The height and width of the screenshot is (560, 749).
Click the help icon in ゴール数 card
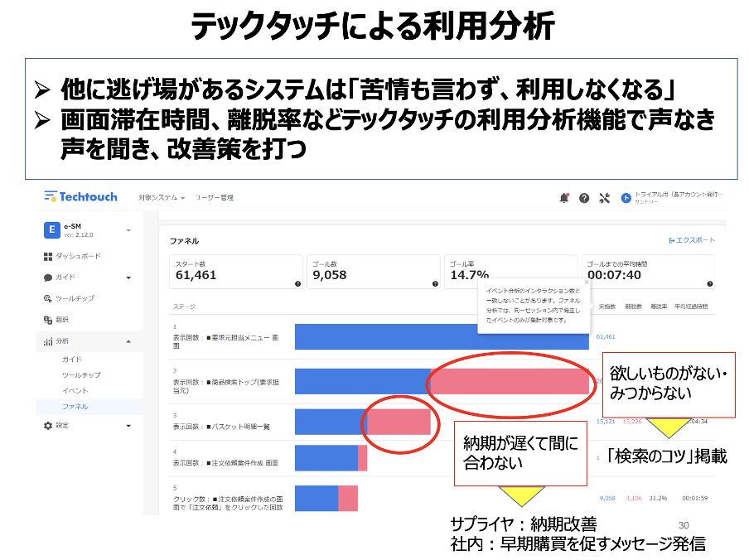point(436,283)
